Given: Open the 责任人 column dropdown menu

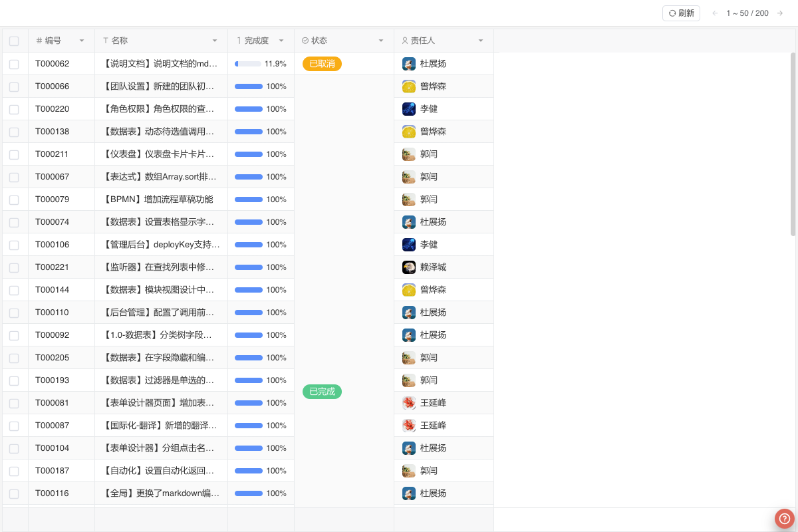Looking at the screenshot, I should point(481,41).
